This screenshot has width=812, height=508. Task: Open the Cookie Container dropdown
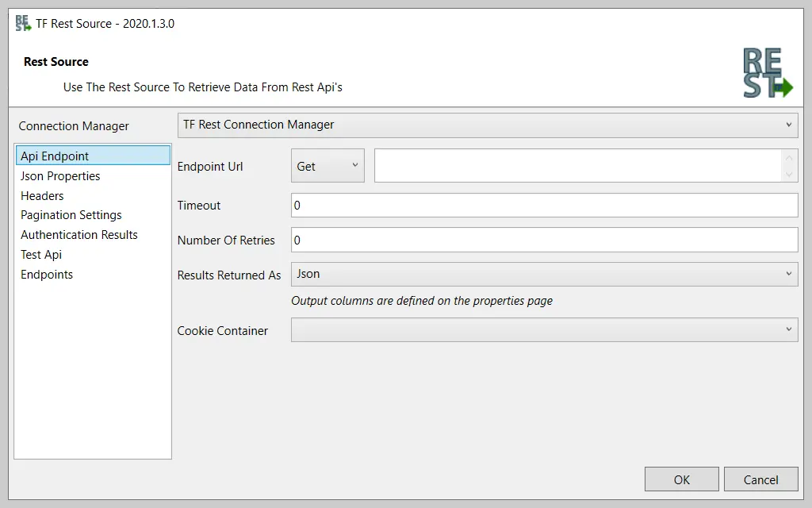(x=544, y=329)
